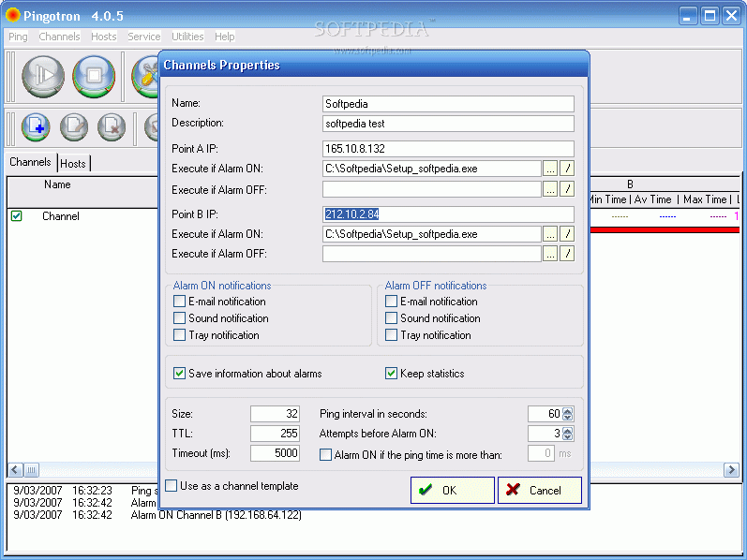Image resolution: width=747 pixels, height=560 pixels.
Task: Enable Alarm OFF Tray notification
Action: [391, 334]
